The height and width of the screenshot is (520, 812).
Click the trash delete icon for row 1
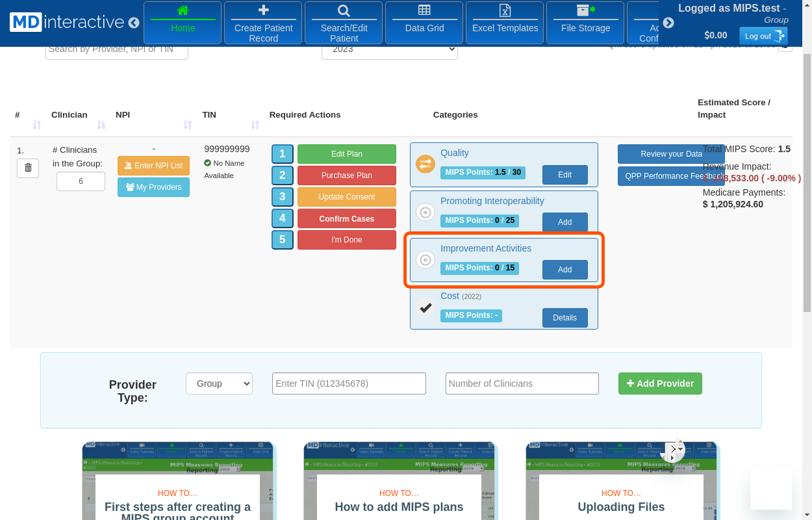(28, 168)
